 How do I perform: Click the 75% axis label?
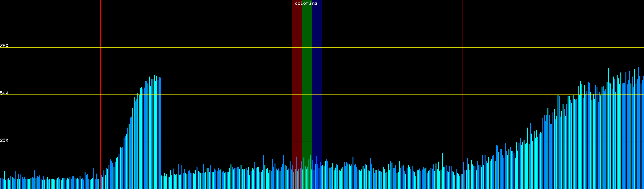(4, 46)
